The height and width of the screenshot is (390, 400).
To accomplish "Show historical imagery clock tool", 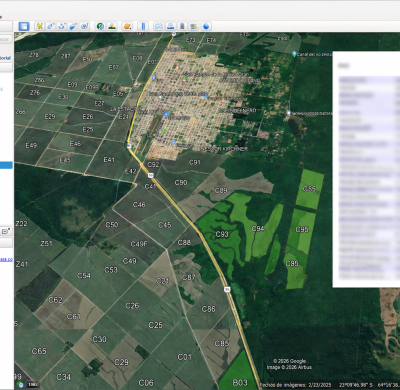I will coord(100,26).
